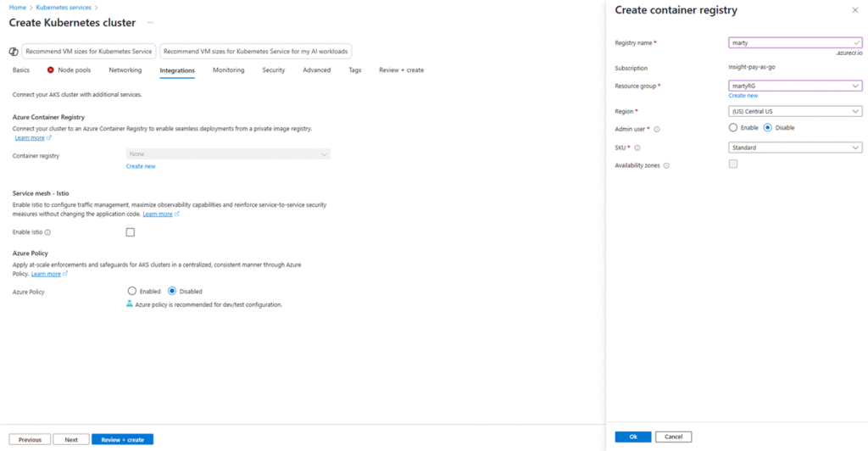Select Enable radio for Admin user
868x451 pixels.
[733, 128]
